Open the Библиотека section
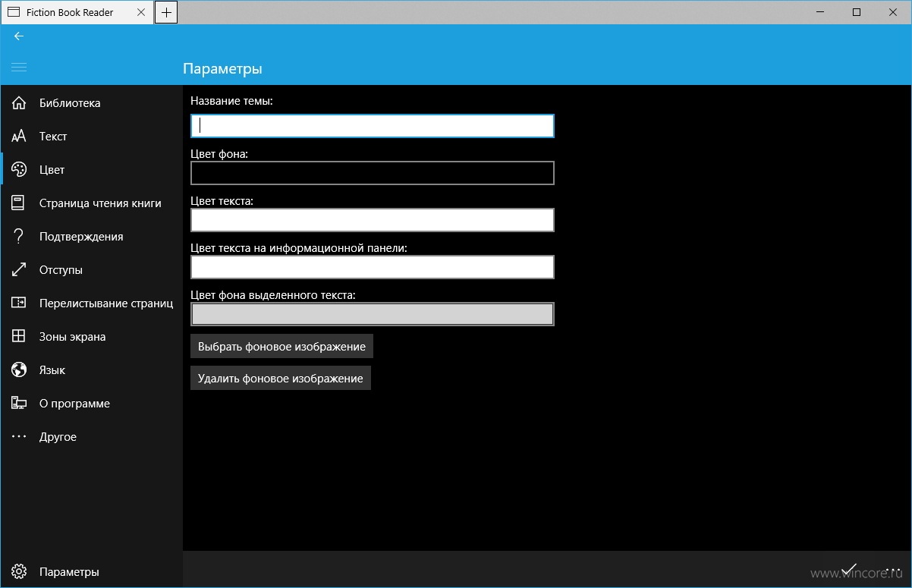The image size is (912, 588). point(91,103)
